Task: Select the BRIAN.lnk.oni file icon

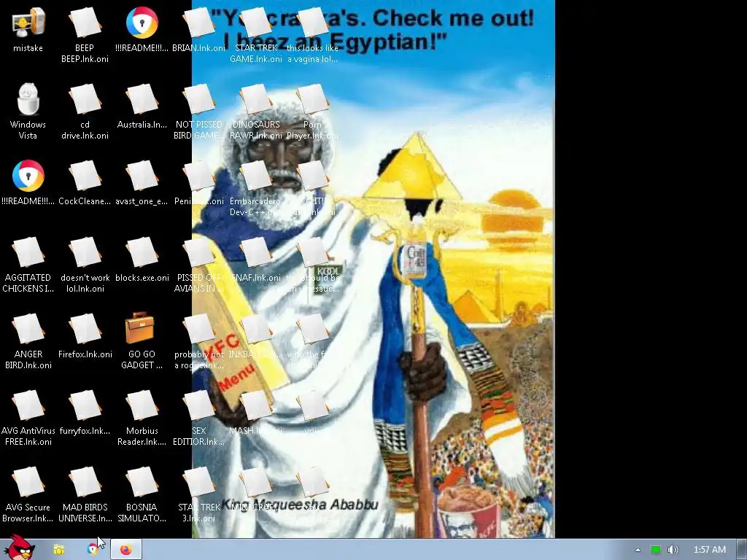Action: [x=198, y=23]
